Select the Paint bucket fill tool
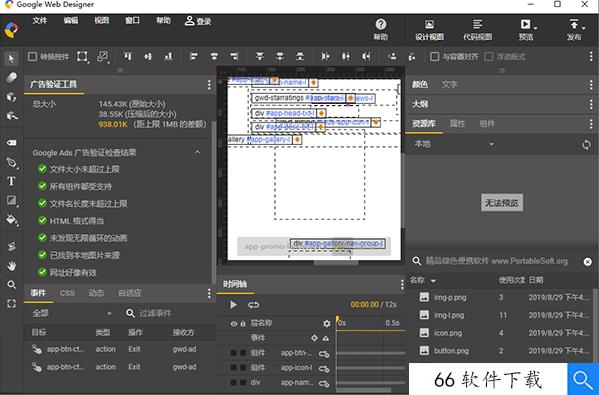 click(x=11, y=219)
